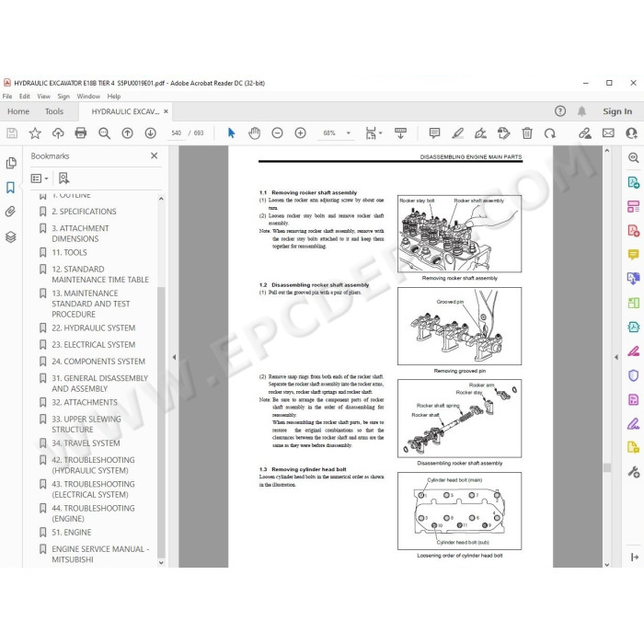Select the Hand pan tool

point(254,133)
